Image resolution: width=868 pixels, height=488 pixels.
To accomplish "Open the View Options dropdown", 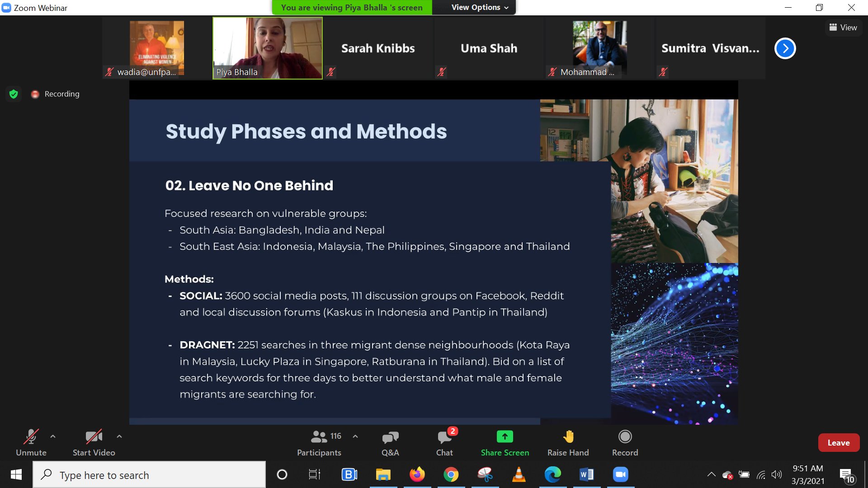I will coord(479,7).
